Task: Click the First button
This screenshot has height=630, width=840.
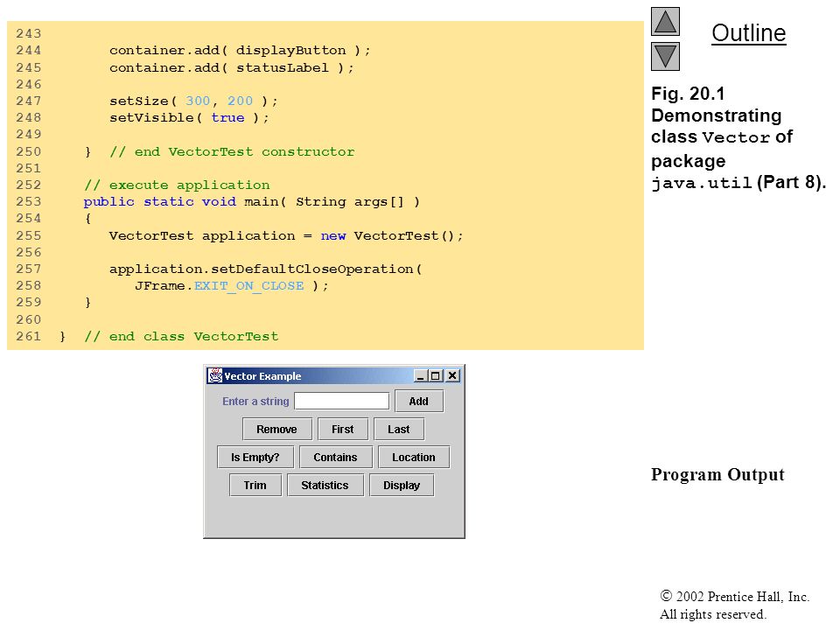Action: click(x=343, y=429)
